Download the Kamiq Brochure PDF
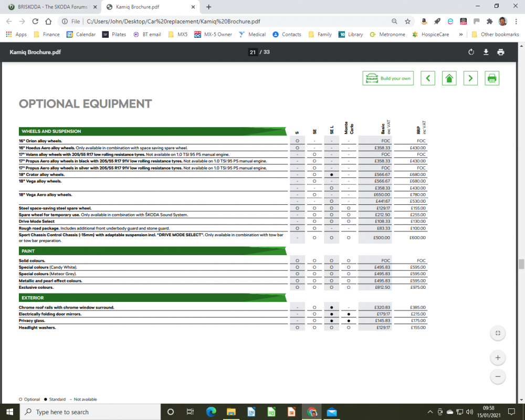This screenshot has width=525, height=420. pos(486,52)
